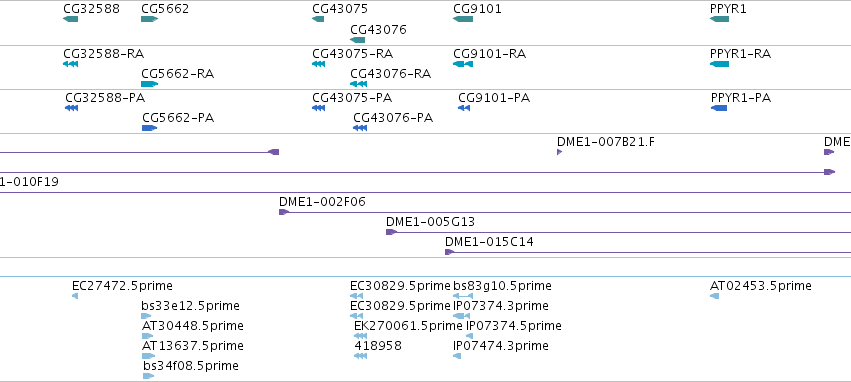Open the CG43076-PA label

(x=393, y=118)
